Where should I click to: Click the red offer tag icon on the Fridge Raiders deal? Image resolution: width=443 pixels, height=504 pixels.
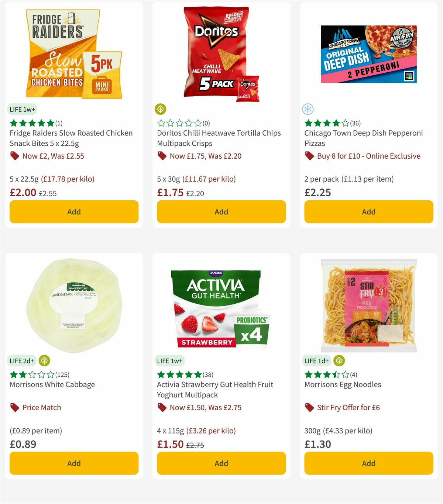(x=14, y=156)
